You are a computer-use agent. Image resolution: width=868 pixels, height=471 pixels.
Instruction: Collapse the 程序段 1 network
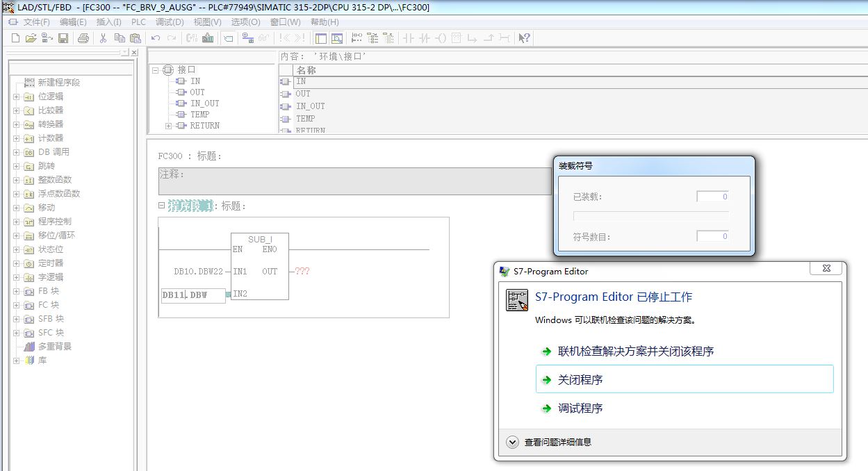pos(161,206)
